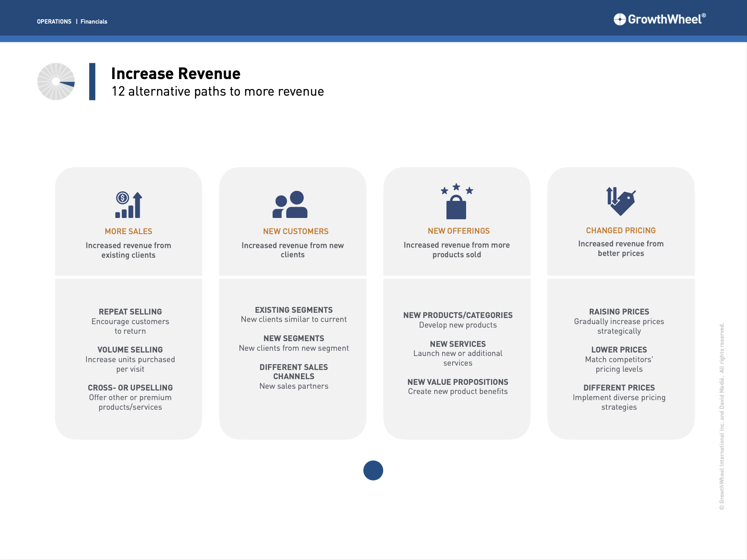Screen dimensions: 747x560
Task: Click the NEW OFFERINGS heading
Action: pos(458,231)
